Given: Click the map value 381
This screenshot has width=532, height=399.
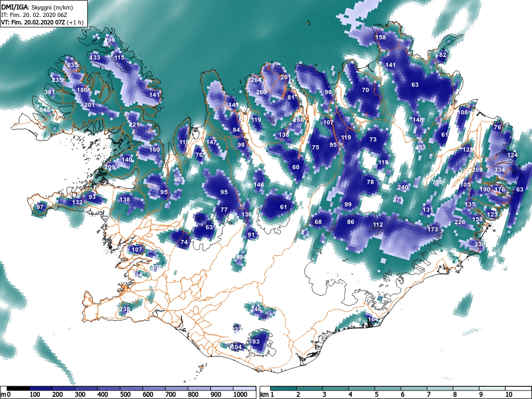Looking at the screenshot, I should (x=49, y=92).
